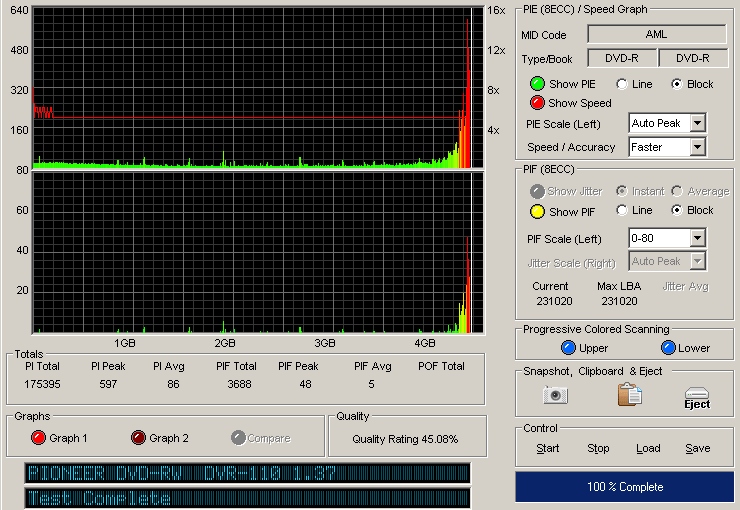Copy results using clipboard icon
Image resolution: width=740 pixels, height=510 pixels.
(x=630, y=394)
